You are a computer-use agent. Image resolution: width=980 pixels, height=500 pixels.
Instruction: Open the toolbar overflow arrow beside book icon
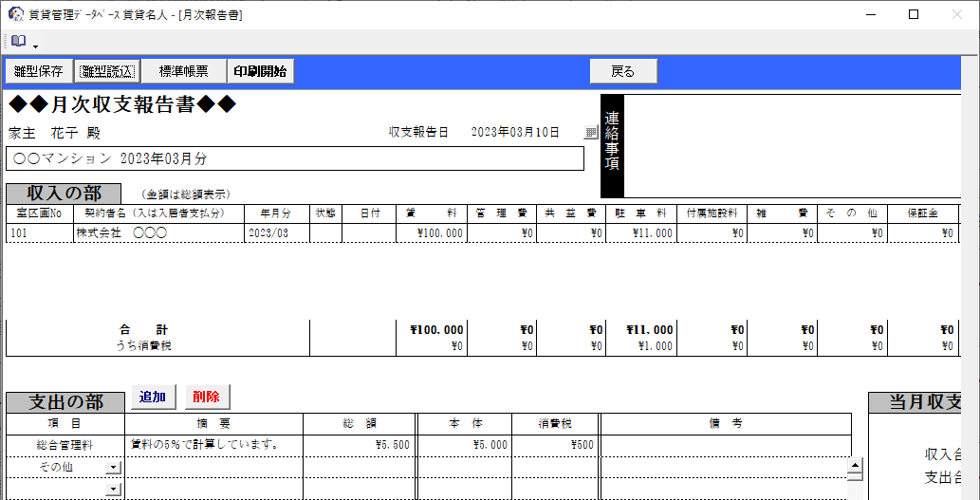click(x=35, y=46)
